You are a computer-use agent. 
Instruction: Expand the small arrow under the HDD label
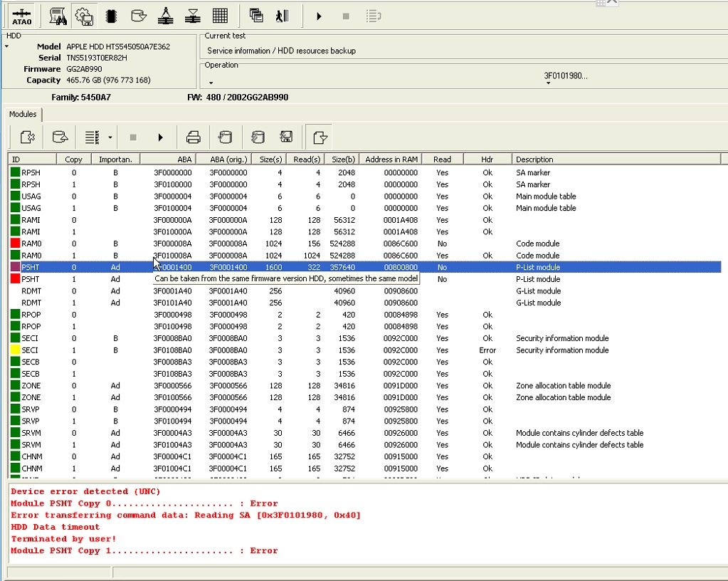pos(7,46)
